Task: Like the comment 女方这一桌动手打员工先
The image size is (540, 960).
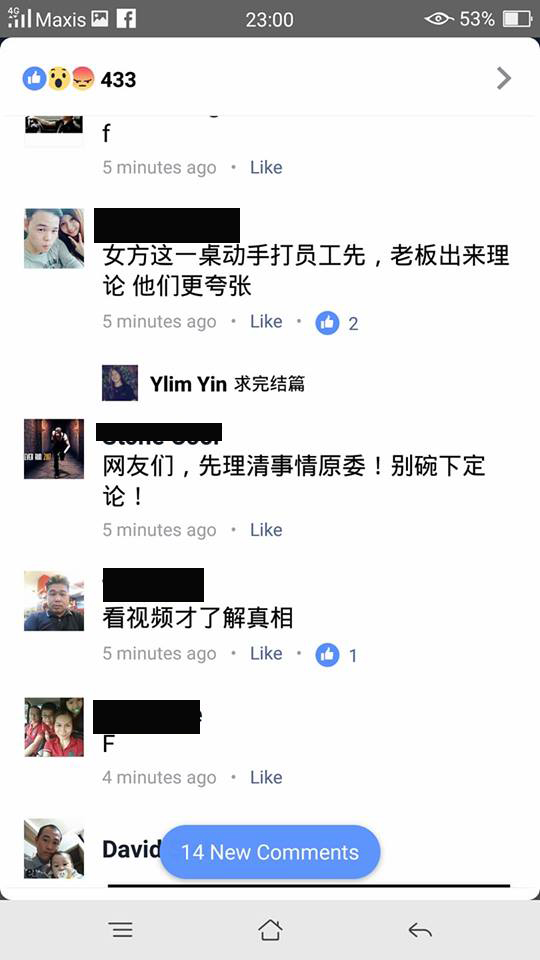Action: 266,321
